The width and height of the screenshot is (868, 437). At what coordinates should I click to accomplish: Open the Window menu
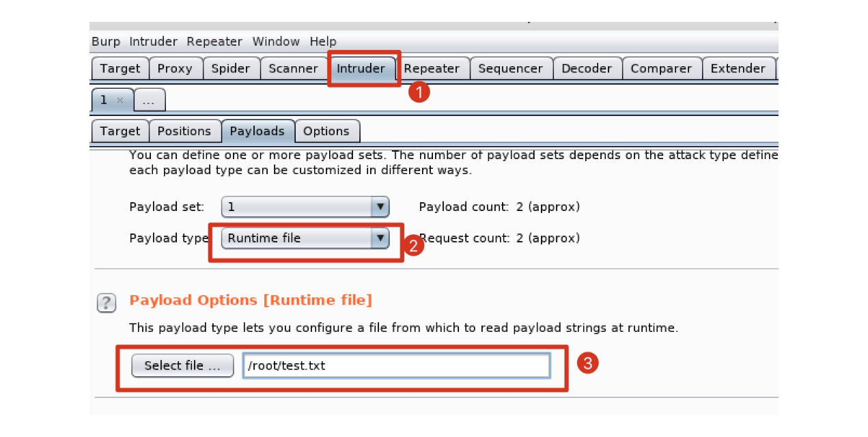coord(276,42)
